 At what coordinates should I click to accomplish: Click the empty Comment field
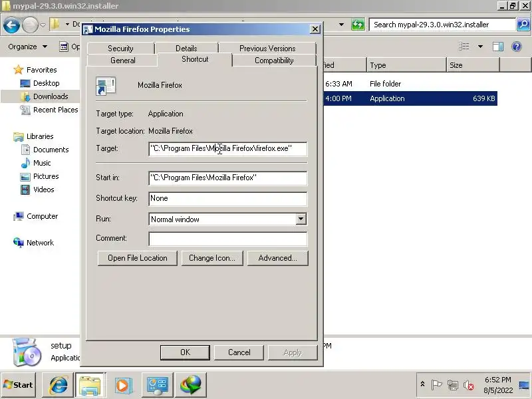point(227,239)
